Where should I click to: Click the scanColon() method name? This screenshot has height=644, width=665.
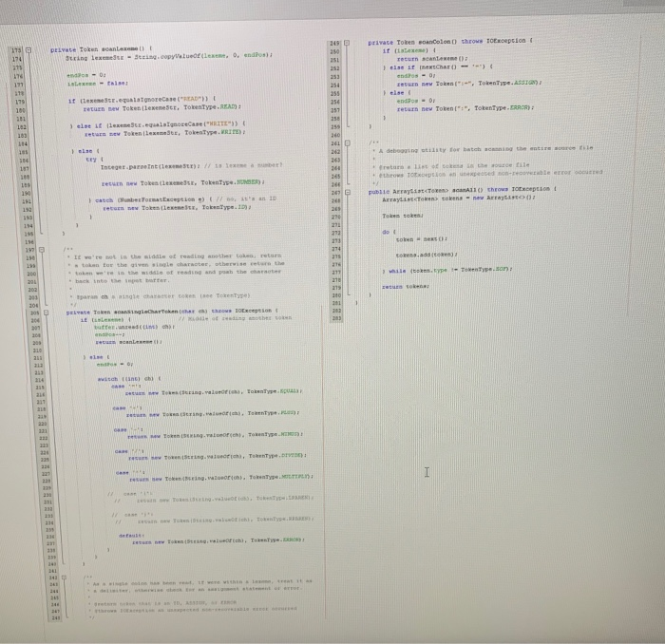438,42
